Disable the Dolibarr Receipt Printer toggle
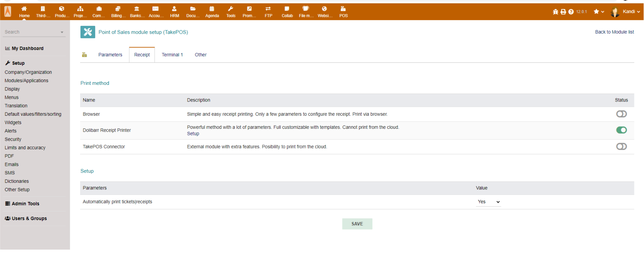The image size is (644, 265). click(x=621, y=130)
